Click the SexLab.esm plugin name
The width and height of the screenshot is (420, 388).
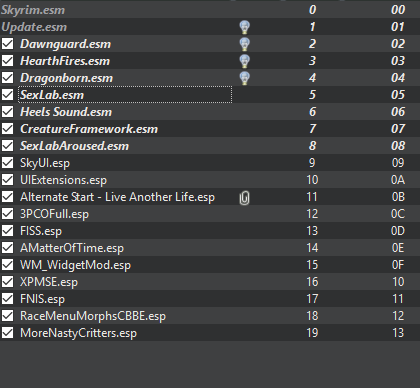click(52, 95)
